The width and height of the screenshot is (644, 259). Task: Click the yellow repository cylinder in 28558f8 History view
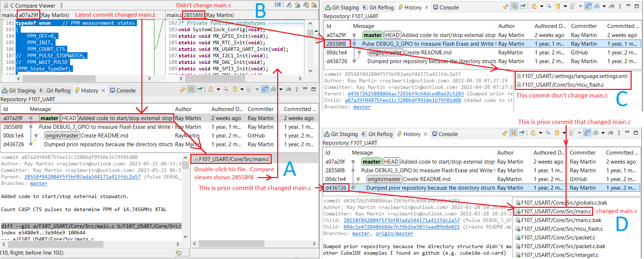pyautogui.click(x=558, y=6)
